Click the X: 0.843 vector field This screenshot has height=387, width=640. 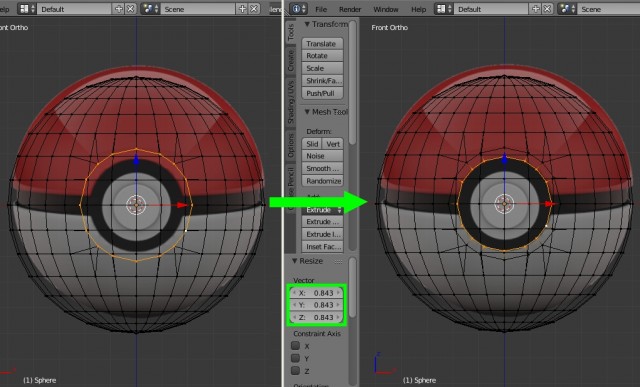click(x=316, y=293)
